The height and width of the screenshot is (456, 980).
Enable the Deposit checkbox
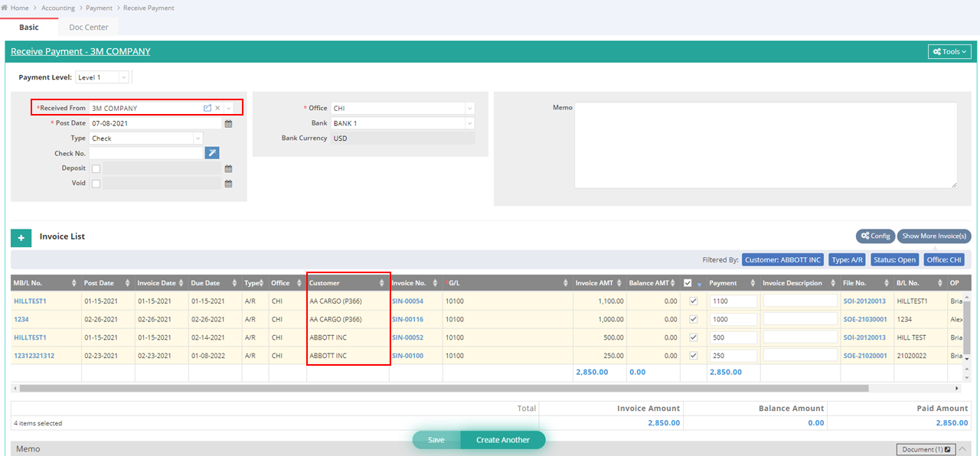click(96, 168)
